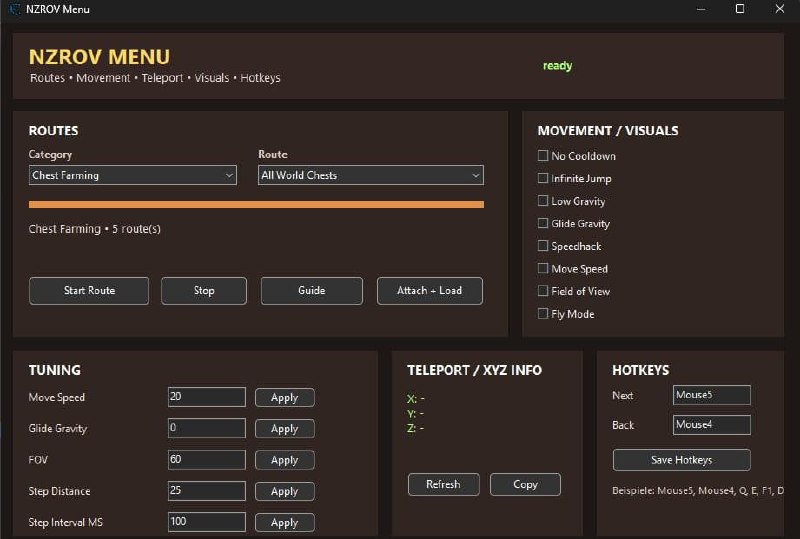
Task: Click the Stop button
Action: coord(204,291)
